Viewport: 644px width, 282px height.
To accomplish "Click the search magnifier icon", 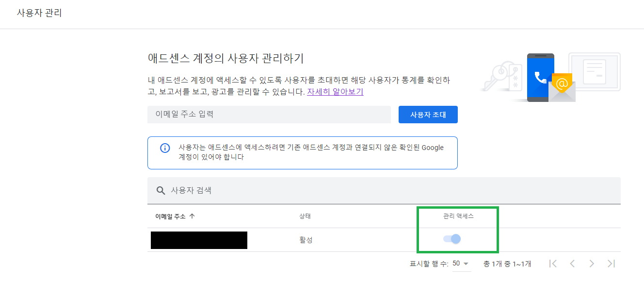I will click(x=161, y=190).
